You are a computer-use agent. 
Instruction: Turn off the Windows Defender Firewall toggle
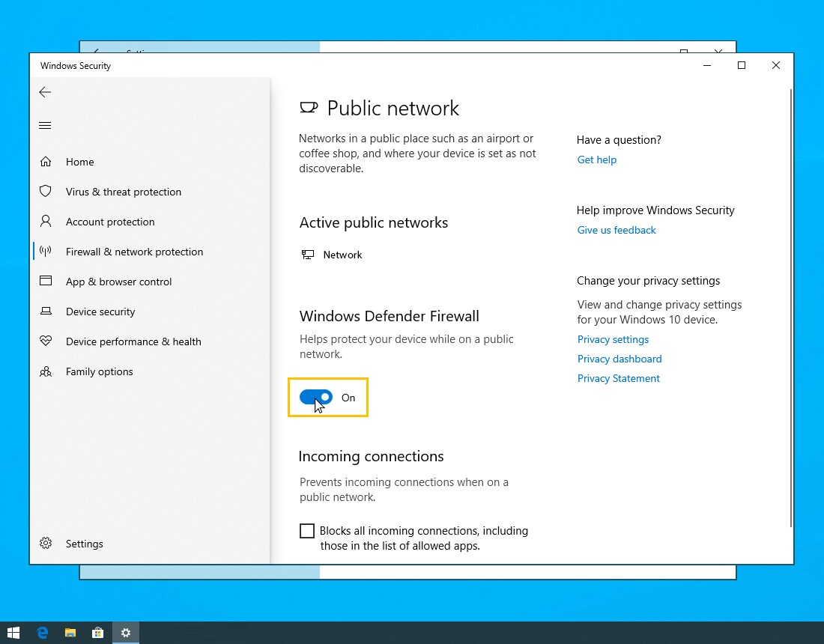pyautogui.click(x=316, y=397)
